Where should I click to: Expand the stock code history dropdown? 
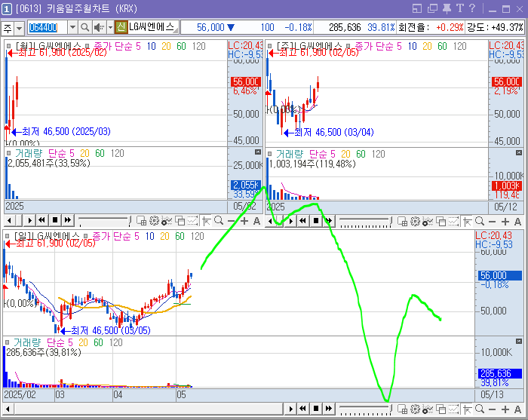(72, 27)
